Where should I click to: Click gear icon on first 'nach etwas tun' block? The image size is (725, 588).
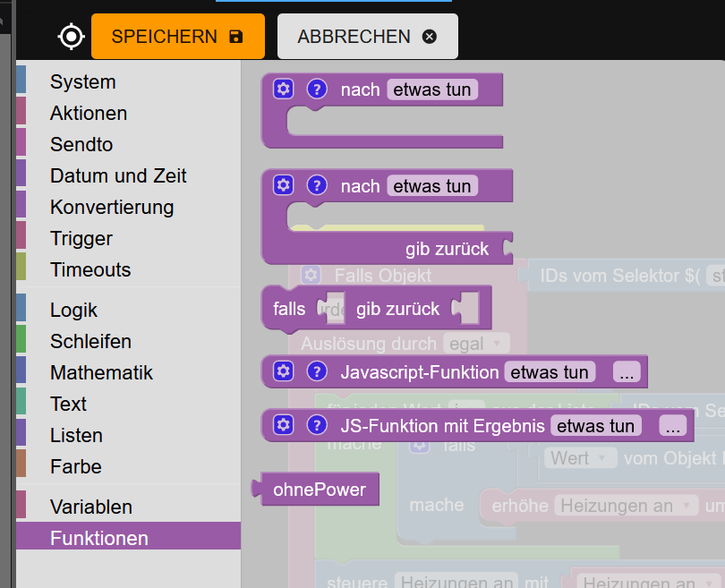(284, 89)
